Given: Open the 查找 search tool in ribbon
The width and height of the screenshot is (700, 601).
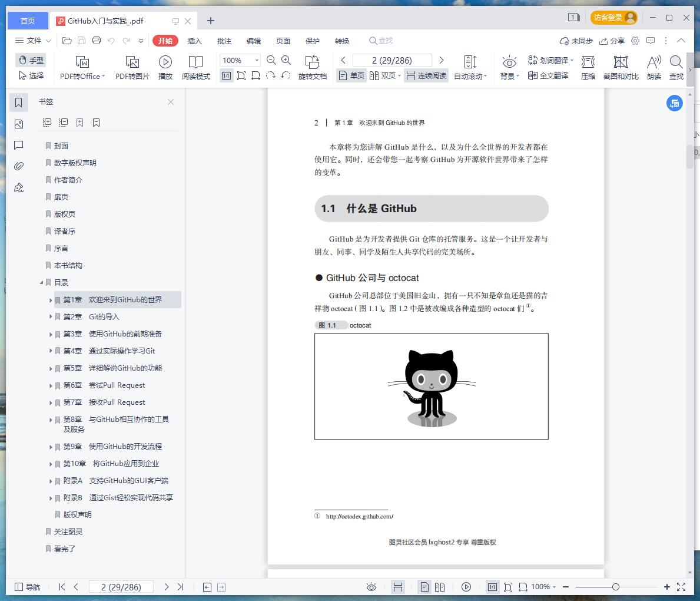Looking at the screenshot, I should coord(676,68).
